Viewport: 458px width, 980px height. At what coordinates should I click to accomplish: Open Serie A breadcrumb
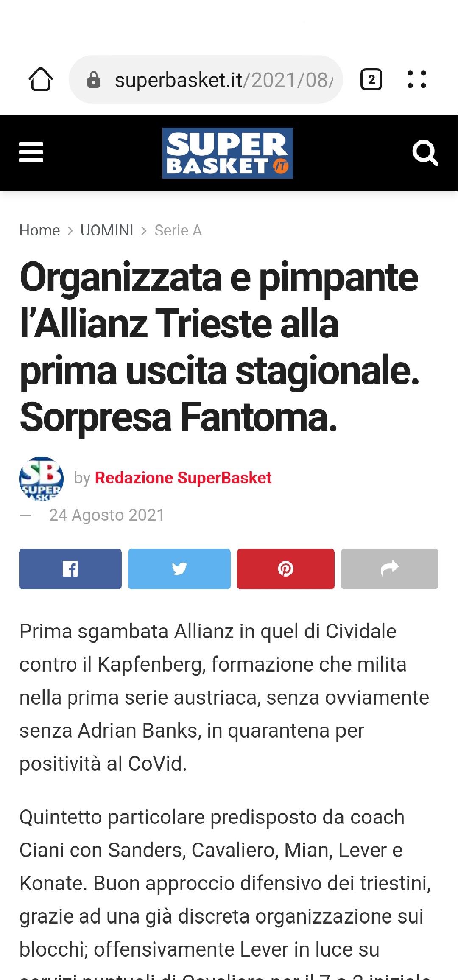tap(178, 230)
